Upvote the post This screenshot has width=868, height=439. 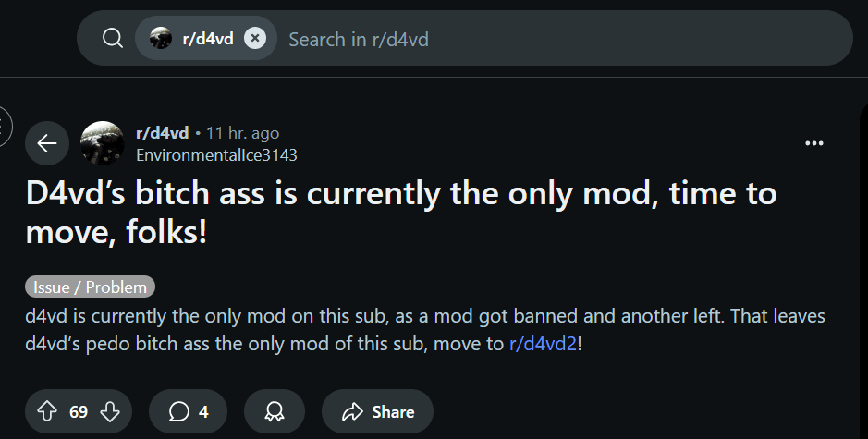click(x=48, y=411)
